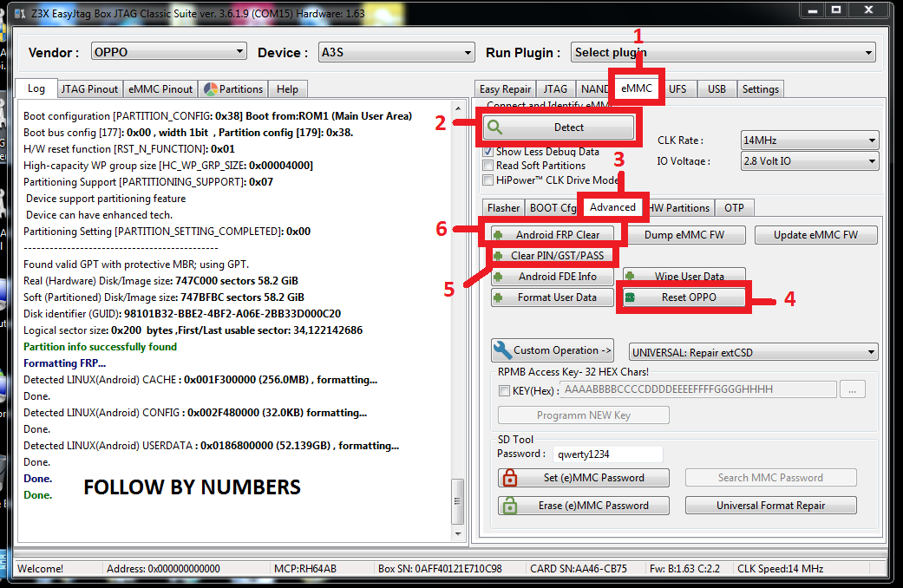Click the log scrollbar thumb

tap(458, 501)
